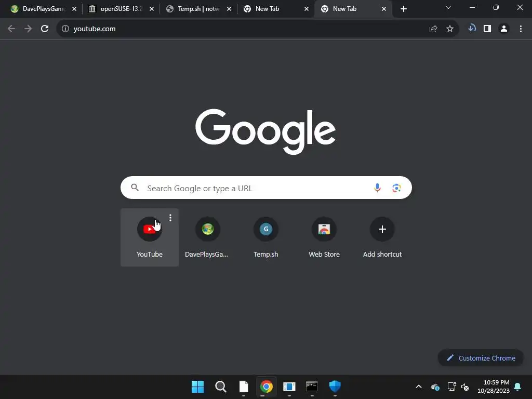Image resolution: width=532 pixels, height=399 pixels.
Task: Go forward with the forward arrow
Action: click(28, 29)
